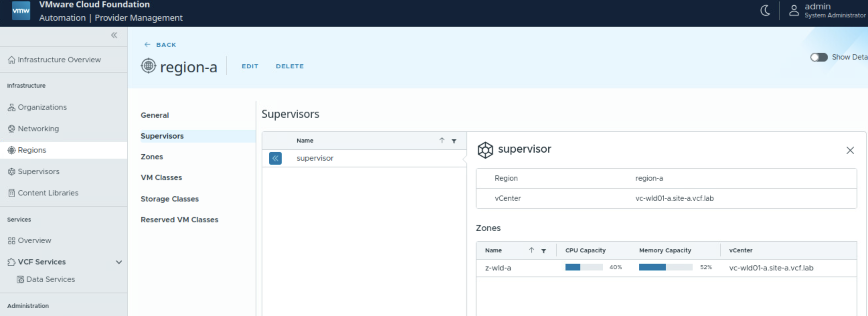Open Content Libraries in the sidebar
868x316 pixels.
tap(48, 193)
